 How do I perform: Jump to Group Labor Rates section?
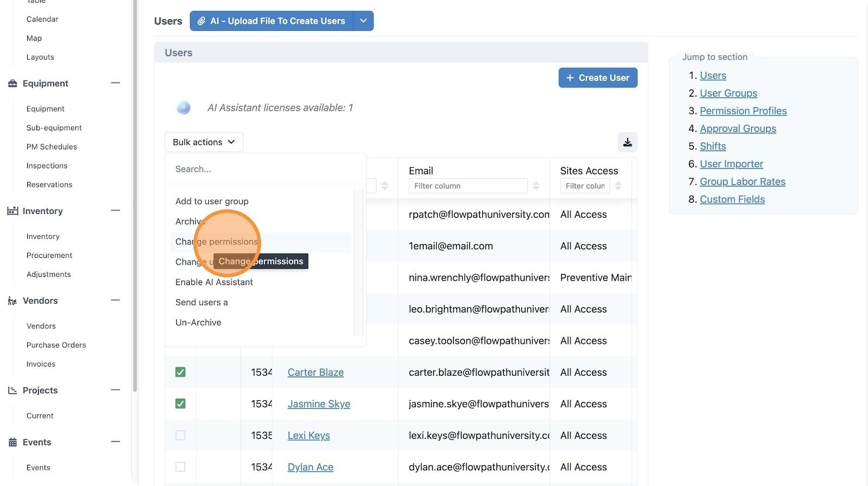(x=743, y=182)
